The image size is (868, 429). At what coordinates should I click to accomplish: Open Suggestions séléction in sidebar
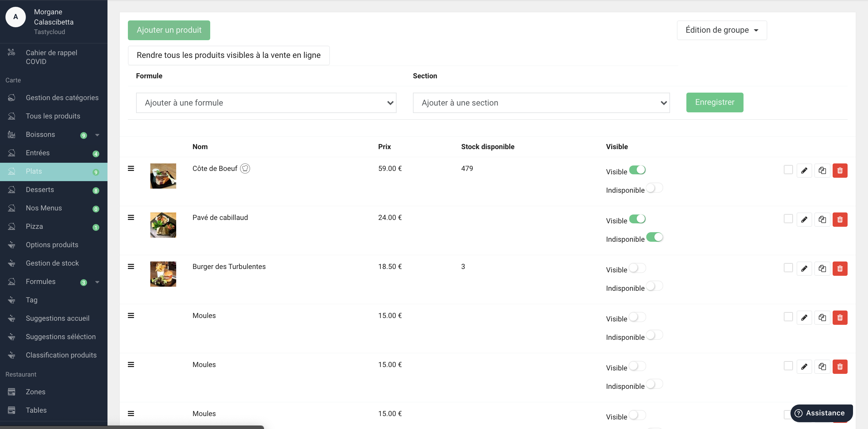(54, 337)
